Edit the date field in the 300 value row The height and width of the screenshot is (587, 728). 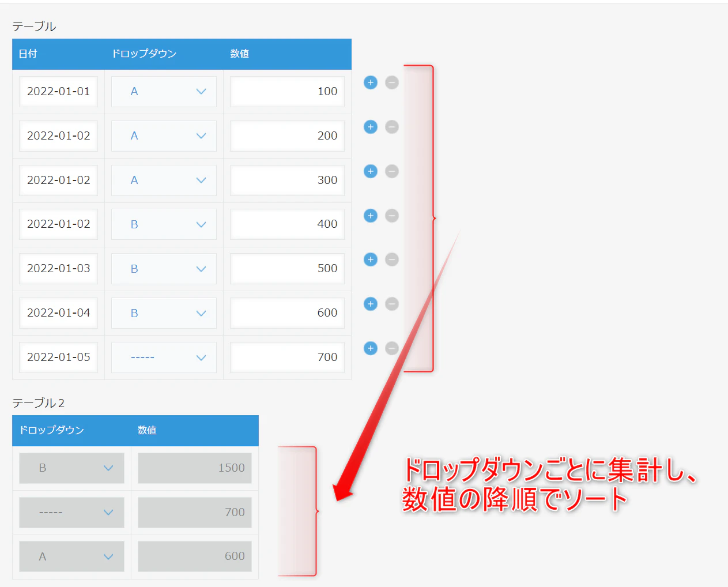pos(58,180)
